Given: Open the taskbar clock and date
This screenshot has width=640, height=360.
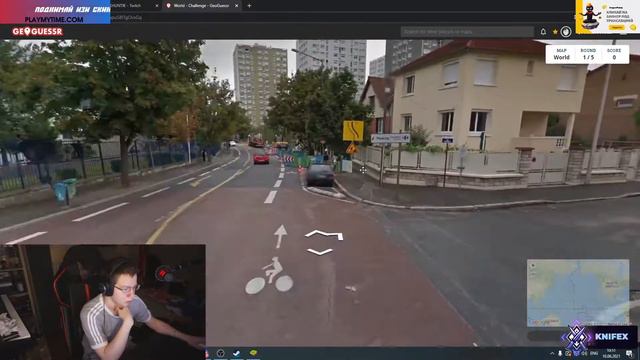Looking at the screenshot, I should [611, 353].
